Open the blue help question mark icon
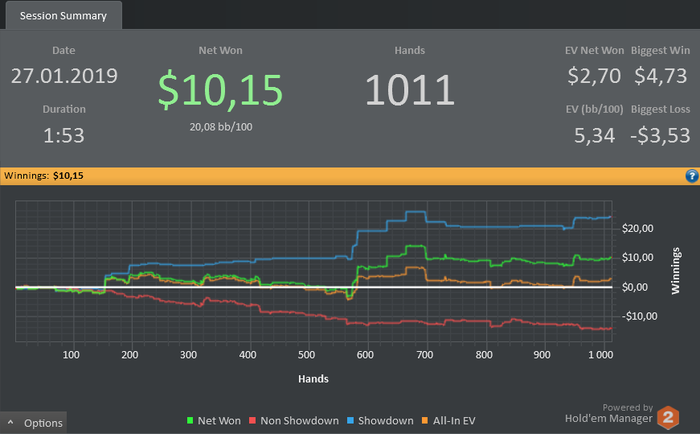Screen dimensions: 700x434 click(x=692, y=176)
